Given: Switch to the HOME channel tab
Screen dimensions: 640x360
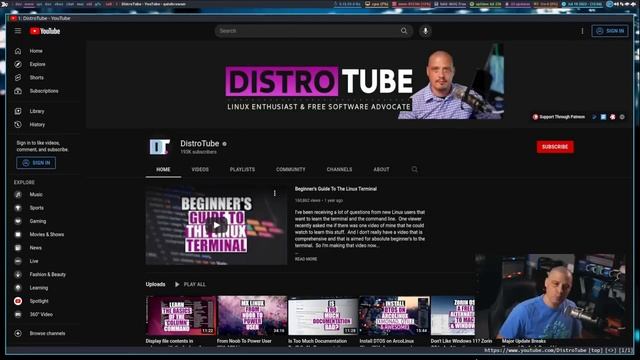Looking at the screenshot, I should (163, 169).
